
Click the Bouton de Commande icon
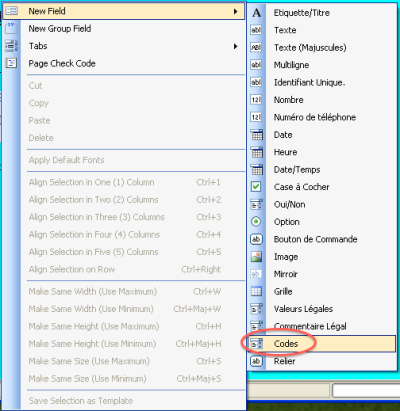(x=256, y=239)
